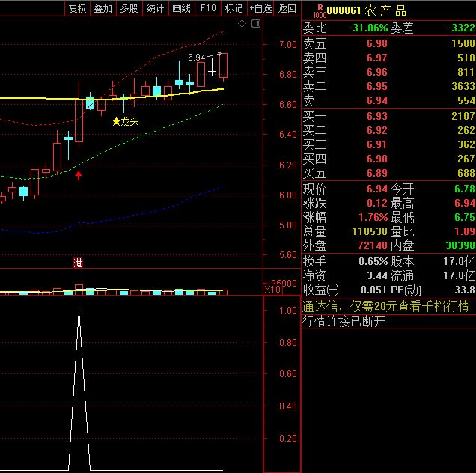Click the diamond icon above the chart
The width and height of the screenshot is (476, 473).
click(x=242, y=24)
